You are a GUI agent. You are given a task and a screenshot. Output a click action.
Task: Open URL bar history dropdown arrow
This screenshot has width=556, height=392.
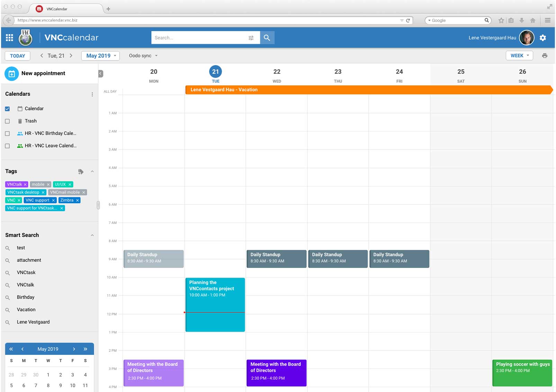pyautogui.click(x=402, y=20)
